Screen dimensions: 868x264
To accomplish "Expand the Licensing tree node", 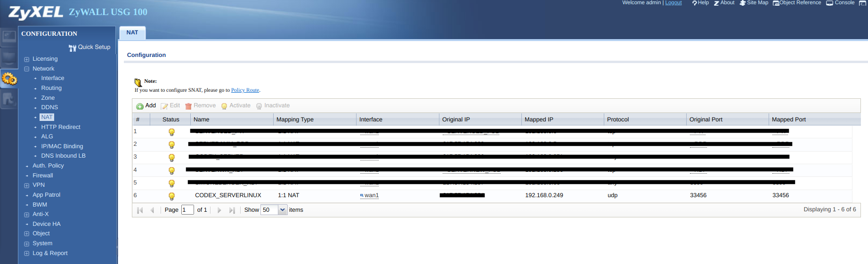I will [27, 59].
